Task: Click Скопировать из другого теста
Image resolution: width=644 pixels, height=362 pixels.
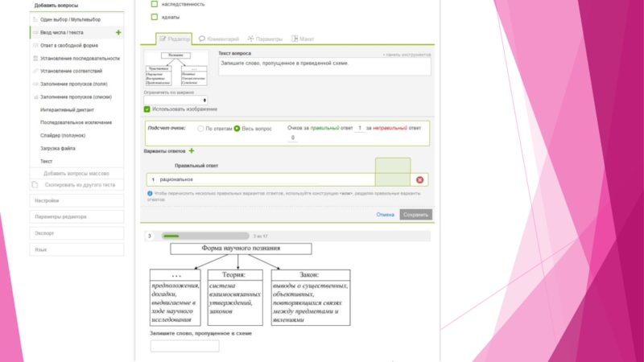Action: 80,185
